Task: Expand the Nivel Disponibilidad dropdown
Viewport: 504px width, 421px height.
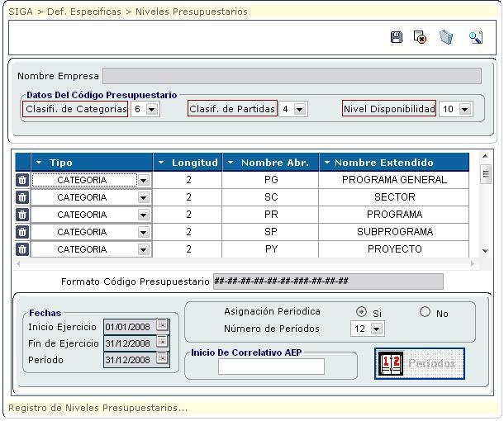Action: click(465, 109)
